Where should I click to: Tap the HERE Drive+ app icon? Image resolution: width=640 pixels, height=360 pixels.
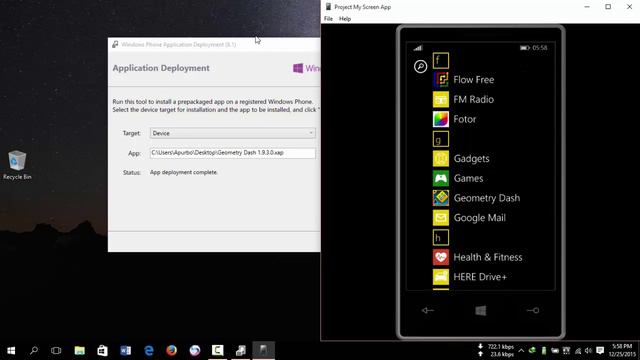pos(441,277)
